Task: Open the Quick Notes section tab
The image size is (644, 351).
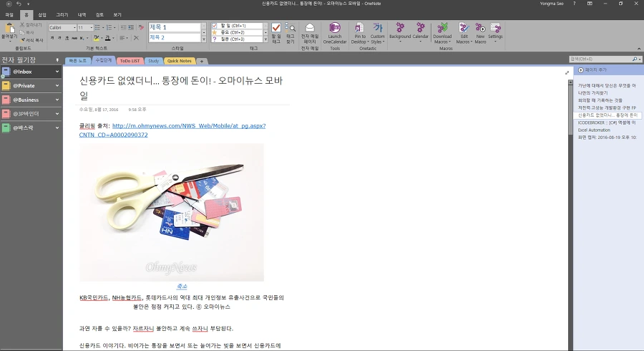Action: [x=179, y=61]
